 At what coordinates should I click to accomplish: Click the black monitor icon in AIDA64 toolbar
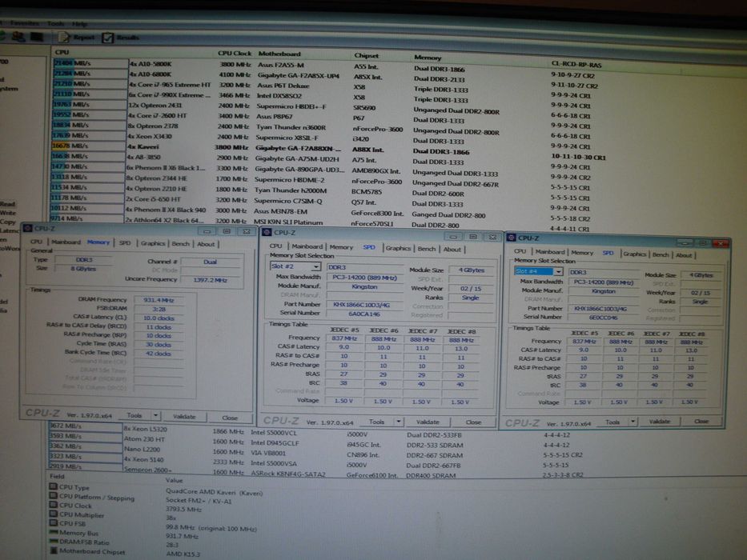click(x=37, y=37)
